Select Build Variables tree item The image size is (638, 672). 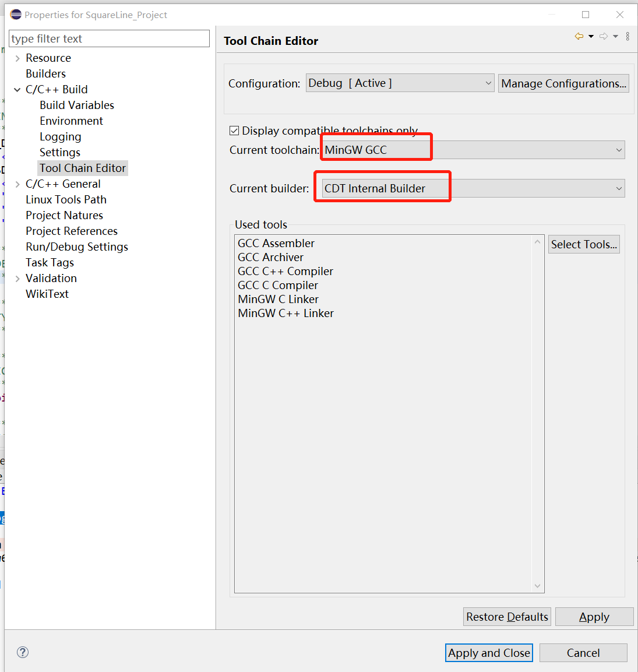pos(77,105)
